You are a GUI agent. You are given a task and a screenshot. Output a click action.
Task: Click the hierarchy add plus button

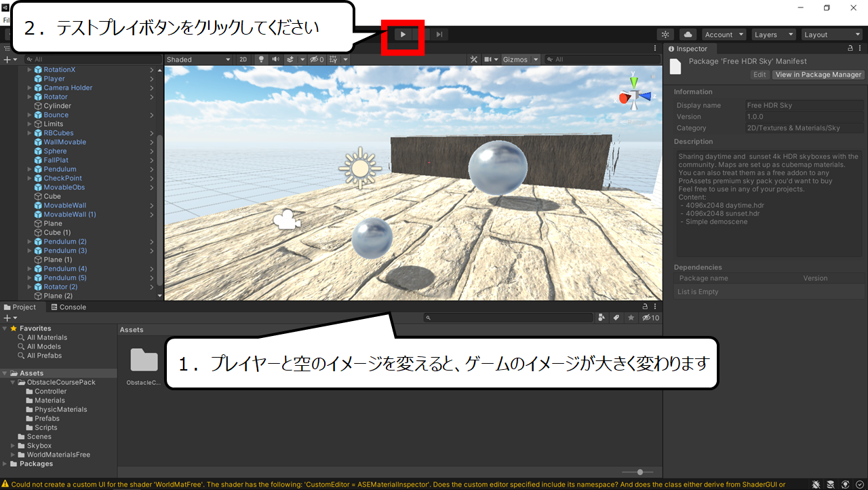tap(7, 60)
